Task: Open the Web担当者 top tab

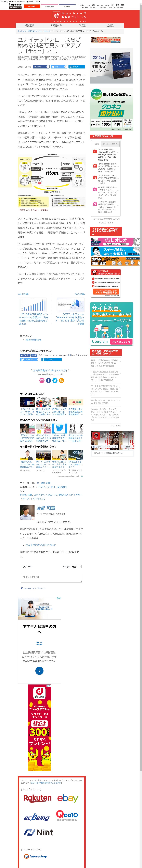Action: [x=50, y=6]
